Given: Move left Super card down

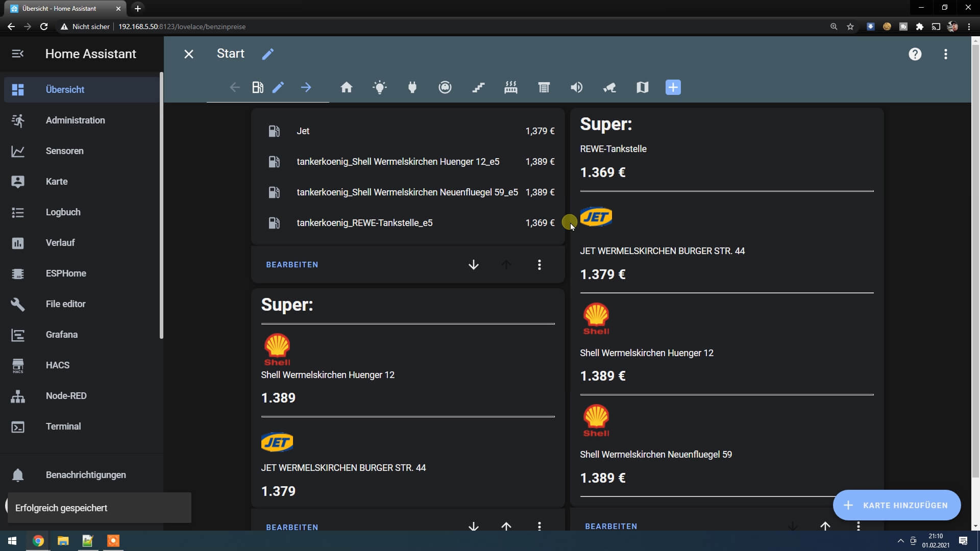Looking at the screenshot, I should [x=474, y=526].
